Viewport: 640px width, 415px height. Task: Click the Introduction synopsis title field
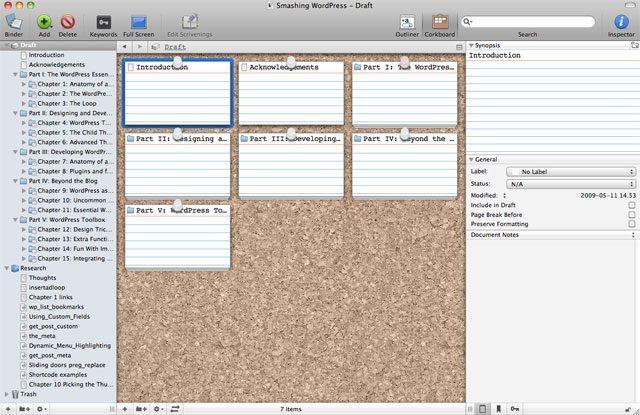point(553,55)
